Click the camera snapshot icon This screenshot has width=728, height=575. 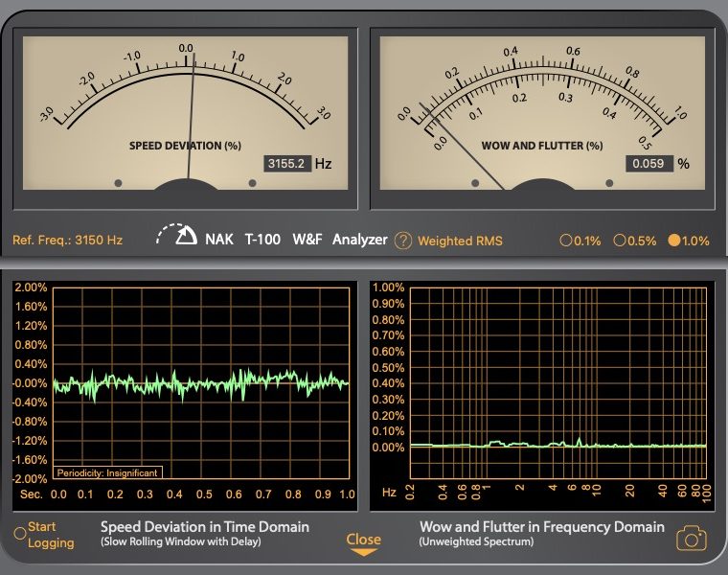pos(691,539)
